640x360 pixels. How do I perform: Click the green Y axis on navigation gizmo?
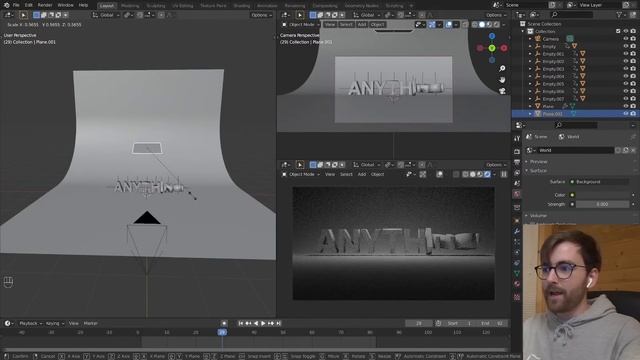(x=492, y=48)
